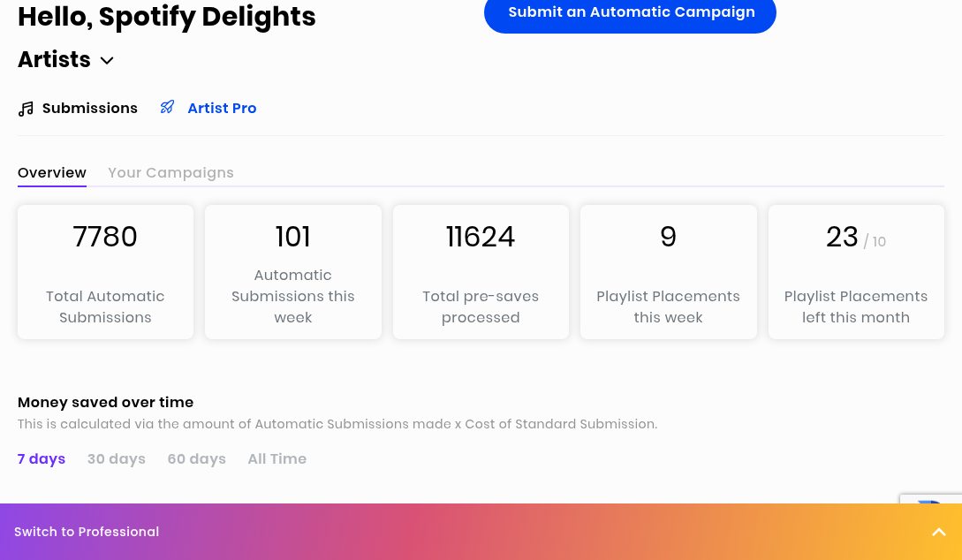Show All Time money saved
Image resolution: width=962 pixels, height=560 pixels.
276,459
